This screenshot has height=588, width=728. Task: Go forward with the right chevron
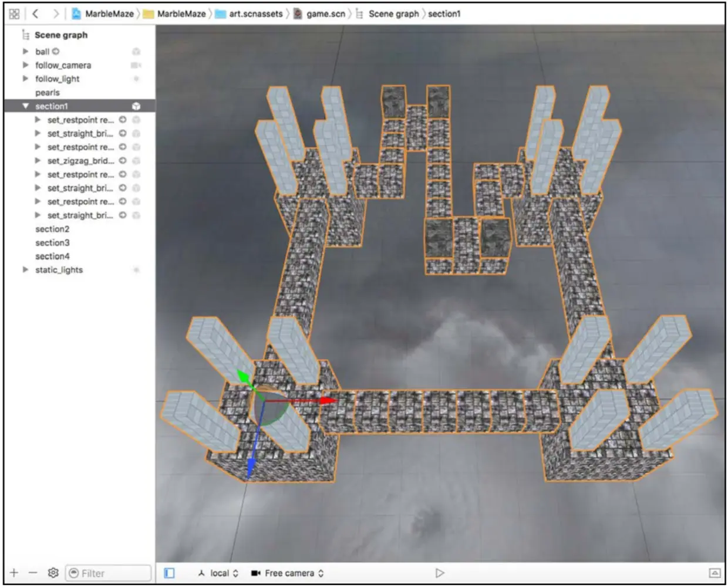[x=55, y=13]
